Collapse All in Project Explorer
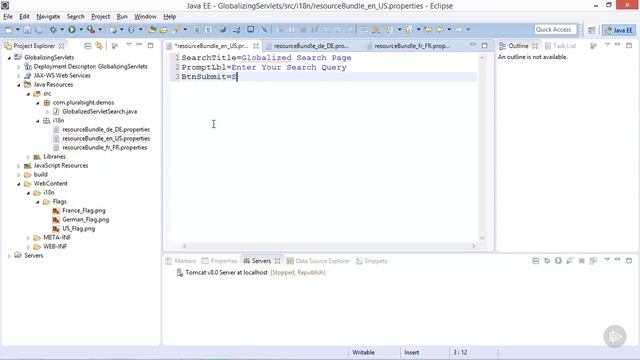The image size is (640, 360). [x=87, y=46]
